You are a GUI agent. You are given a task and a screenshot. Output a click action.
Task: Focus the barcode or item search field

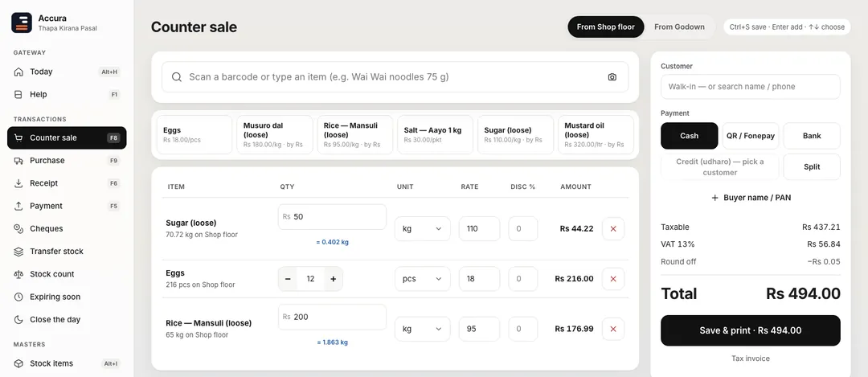pyautogui.click(x=395, y=77)
